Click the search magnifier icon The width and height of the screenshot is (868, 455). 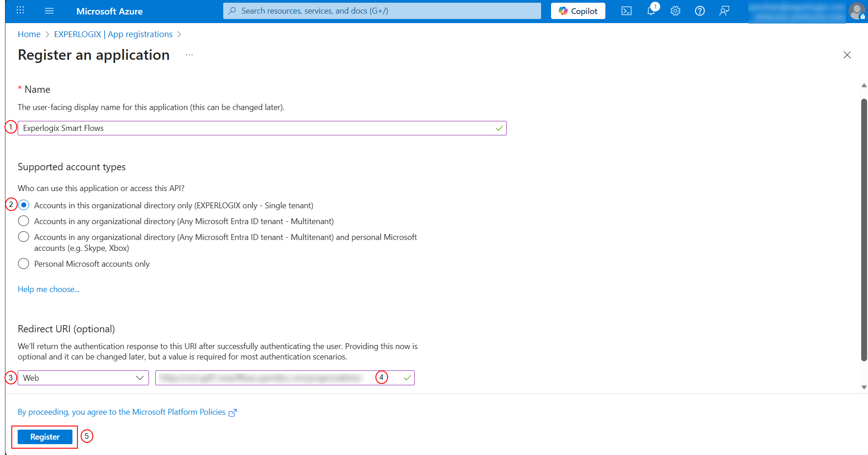(x=232, y=11)
